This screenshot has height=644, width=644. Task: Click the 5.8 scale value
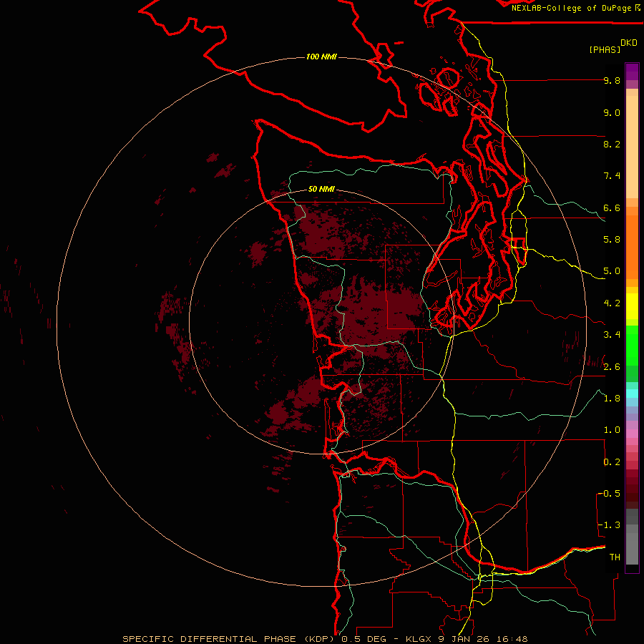[x=612, y=240]
